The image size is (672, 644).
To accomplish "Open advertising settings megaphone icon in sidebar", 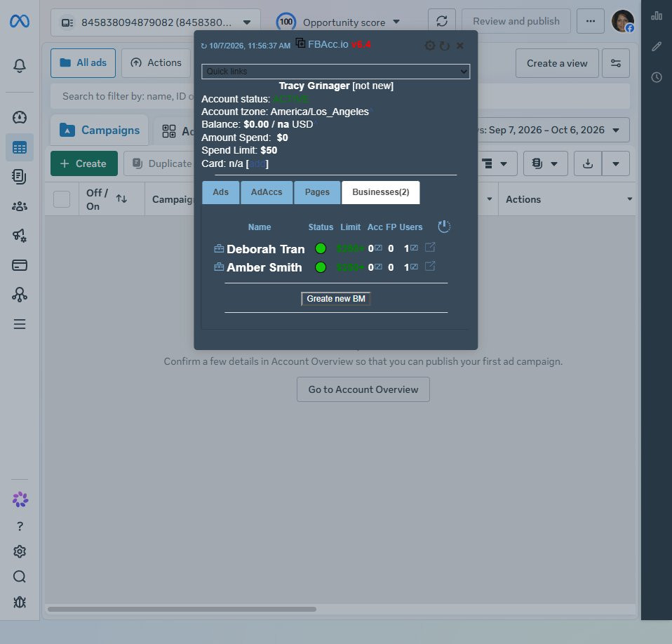I will (x=19, y=235).
